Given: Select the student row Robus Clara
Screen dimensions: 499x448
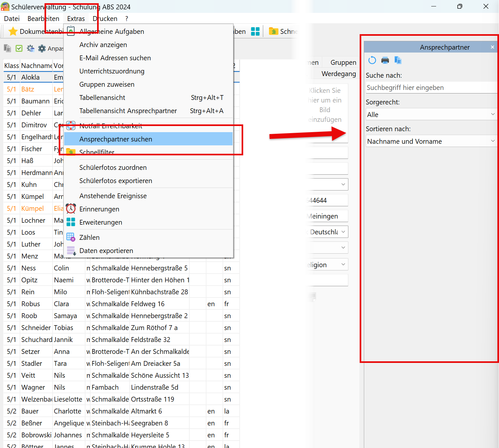Looking at the screenshot, I should [x=121, y=304].
